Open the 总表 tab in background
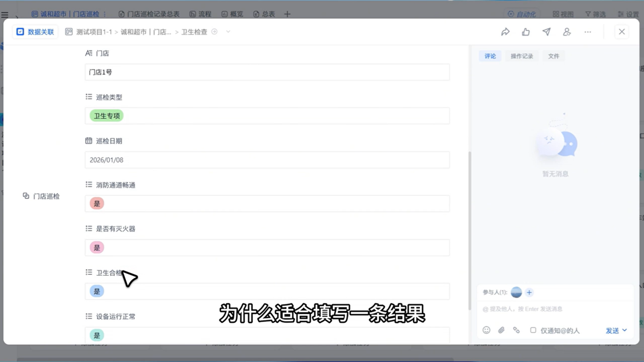The height and width of the screenshot is (362, 644). [x=264, y=14]
